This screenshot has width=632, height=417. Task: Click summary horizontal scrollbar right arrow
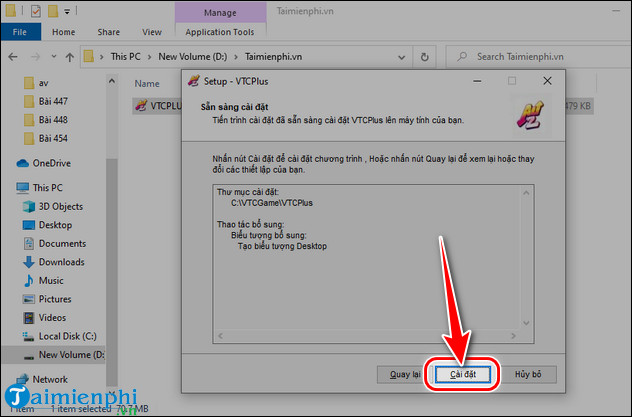coord(513,336)
